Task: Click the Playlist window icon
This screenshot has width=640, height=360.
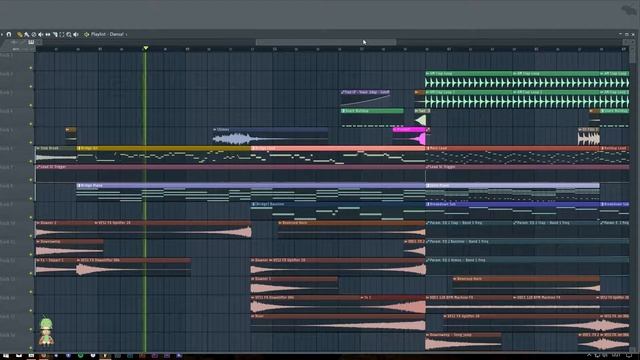Action: pos(87,35)
